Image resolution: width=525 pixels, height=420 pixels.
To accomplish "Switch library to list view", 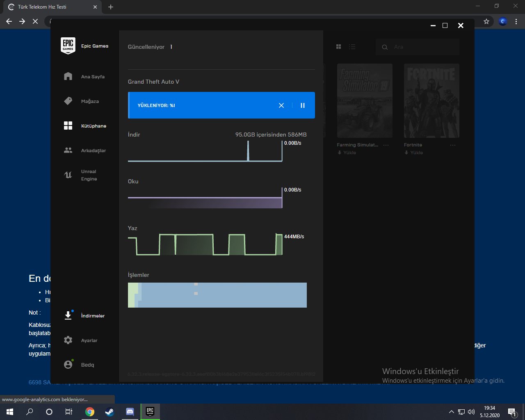I will (x=352, y=47).
